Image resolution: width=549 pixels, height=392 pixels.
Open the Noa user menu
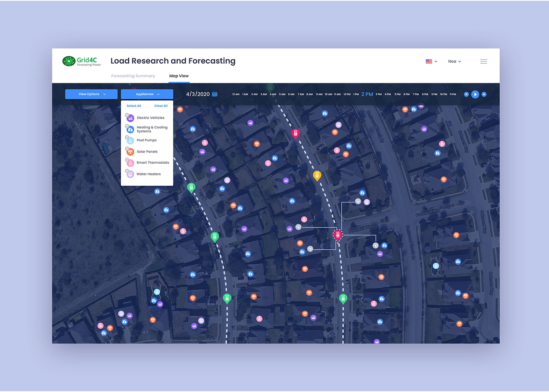pyautogui.click(x=454, y=61)
